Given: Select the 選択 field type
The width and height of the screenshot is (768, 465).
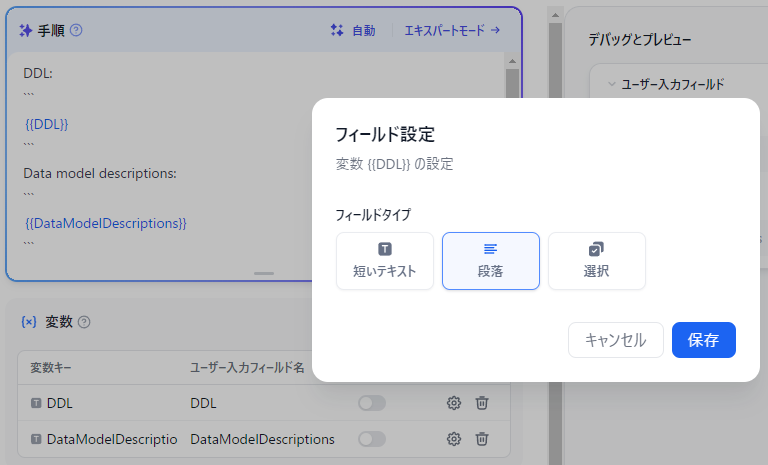Looking at the screenshot, I should (596, 261).
